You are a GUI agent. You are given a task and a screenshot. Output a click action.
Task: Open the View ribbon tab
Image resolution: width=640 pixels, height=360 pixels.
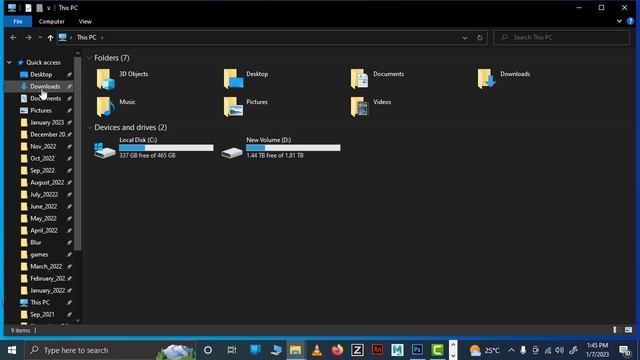click(85, 21)
